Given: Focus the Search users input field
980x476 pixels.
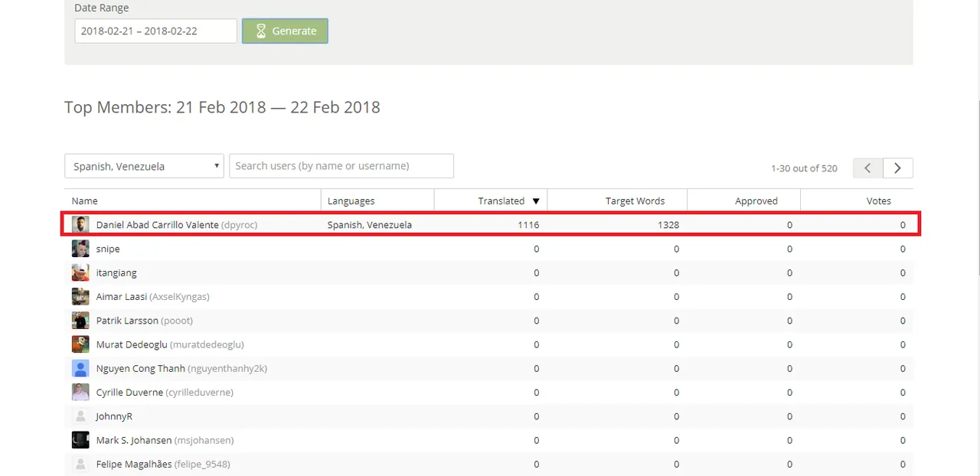Looking at the screenshot, I should tap(341, 166).
